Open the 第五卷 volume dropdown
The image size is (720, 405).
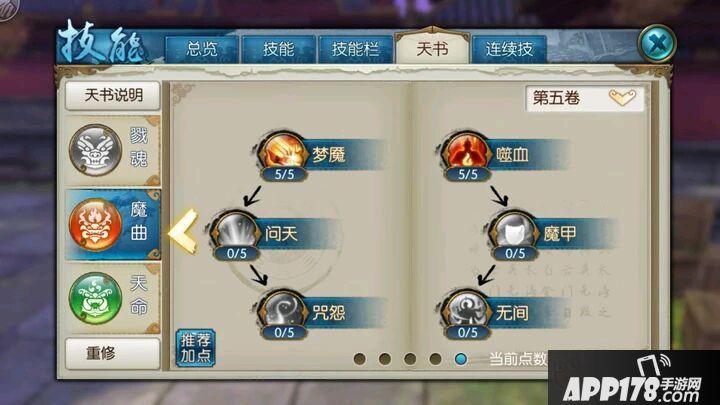(x=585, y=98)
